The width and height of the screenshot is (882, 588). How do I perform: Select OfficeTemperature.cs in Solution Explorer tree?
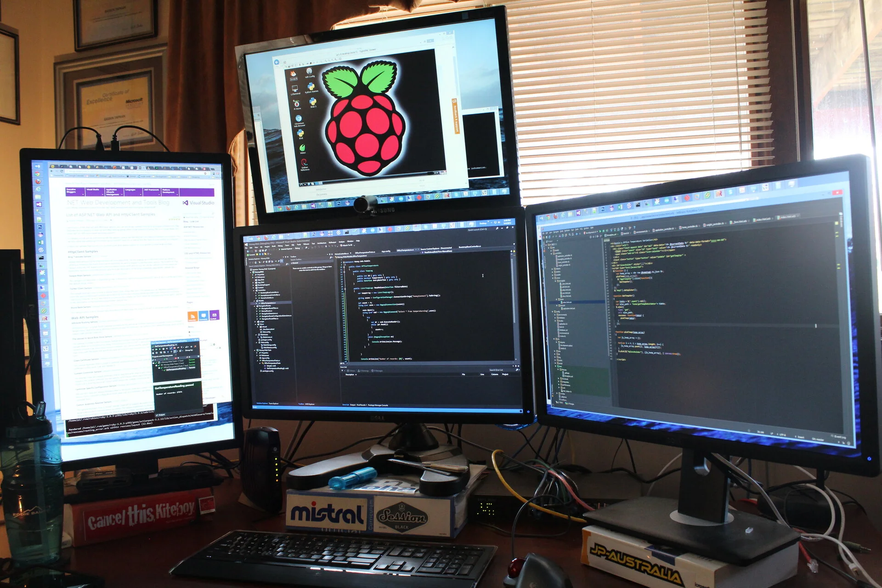point(269,303)
